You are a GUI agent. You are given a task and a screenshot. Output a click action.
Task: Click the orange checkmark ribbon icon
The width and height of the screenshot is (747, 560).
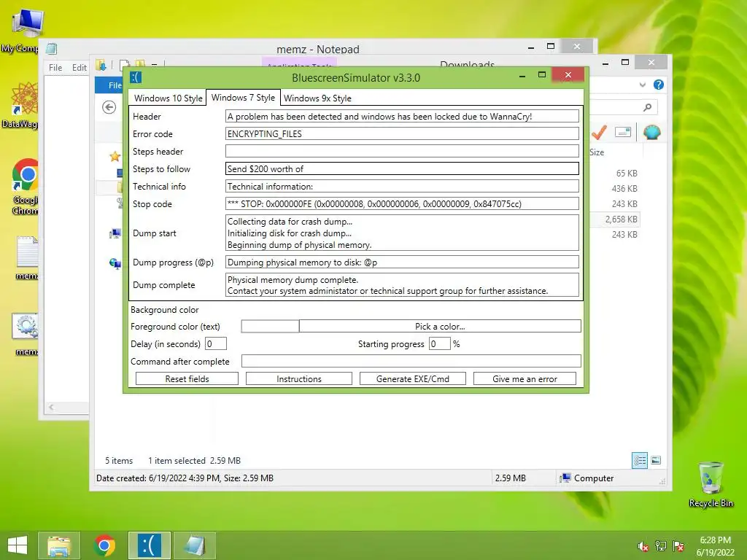(599, 132)
